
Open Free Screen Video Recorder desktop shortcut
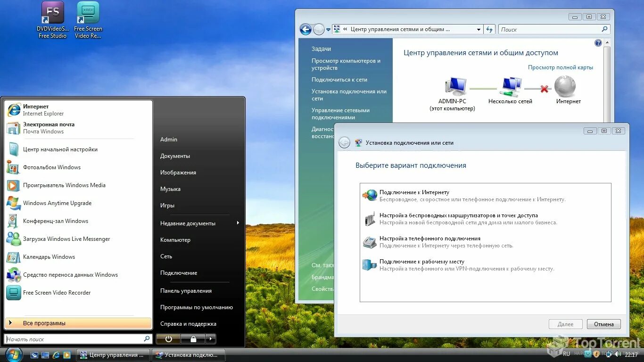(88, 20)
